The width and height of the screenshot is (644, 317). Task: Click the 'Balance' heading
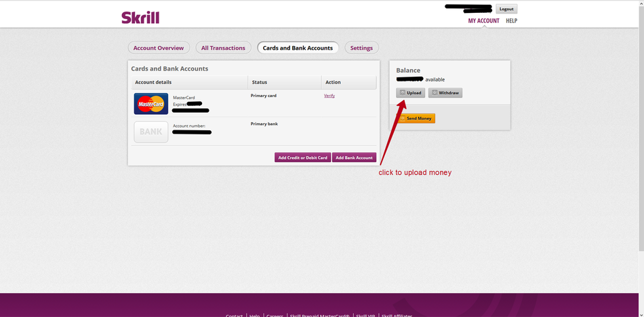[x=408, y=71]
